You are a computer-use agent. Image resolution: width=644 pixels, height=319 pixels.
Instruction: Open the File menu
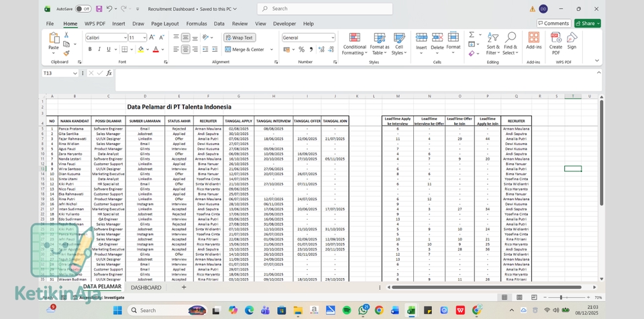tap(50, 24)
